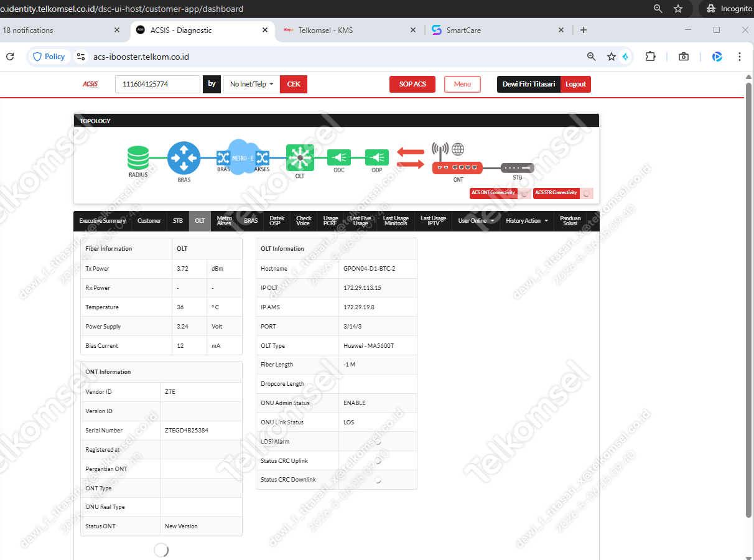
Task: Click the red bidirectional arrows icon
Action: pos(411,157)
